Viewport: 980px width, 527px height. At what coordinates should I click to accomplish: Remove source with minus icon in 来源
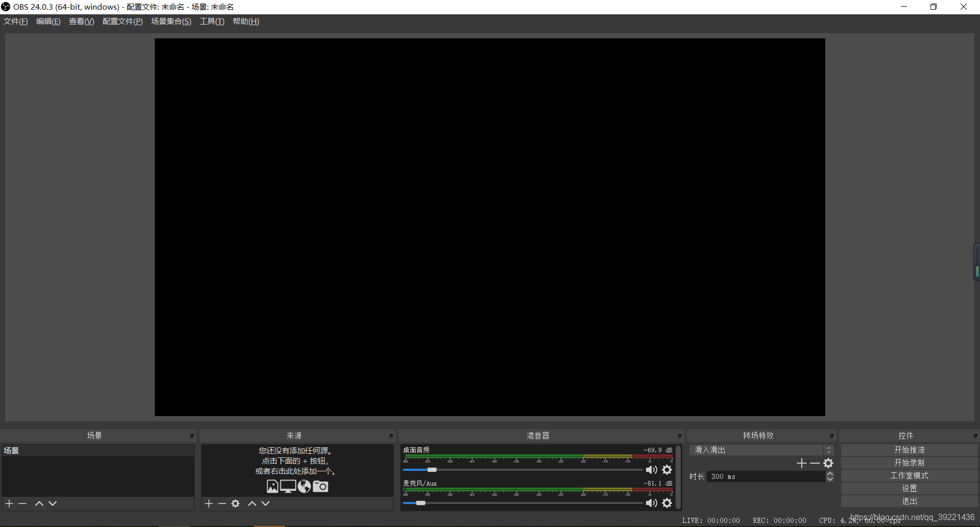click(x=222, y=503)
